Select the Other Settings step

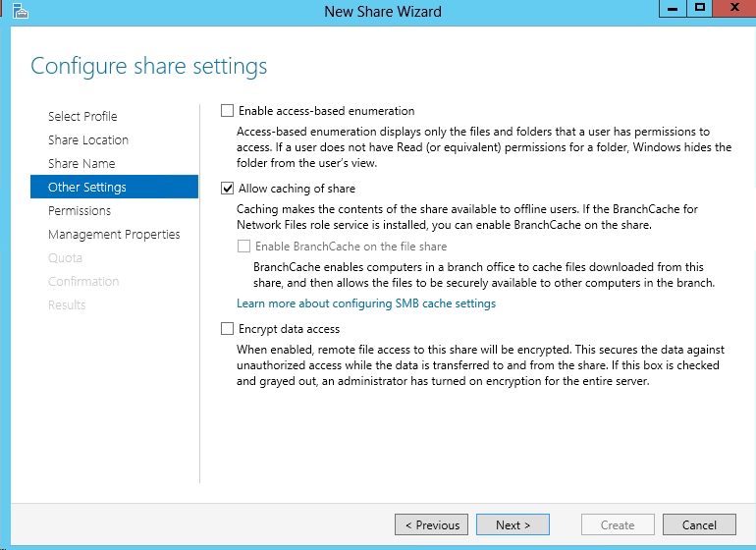click(114, 187)
